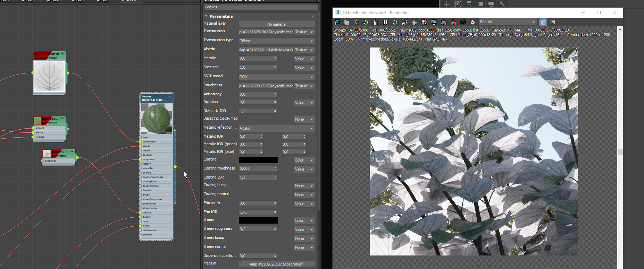Image resolution: width=644 pixels, height=269 pixels.
Task: Open the Coating Color type dropdown
Action: pos(304,160)
